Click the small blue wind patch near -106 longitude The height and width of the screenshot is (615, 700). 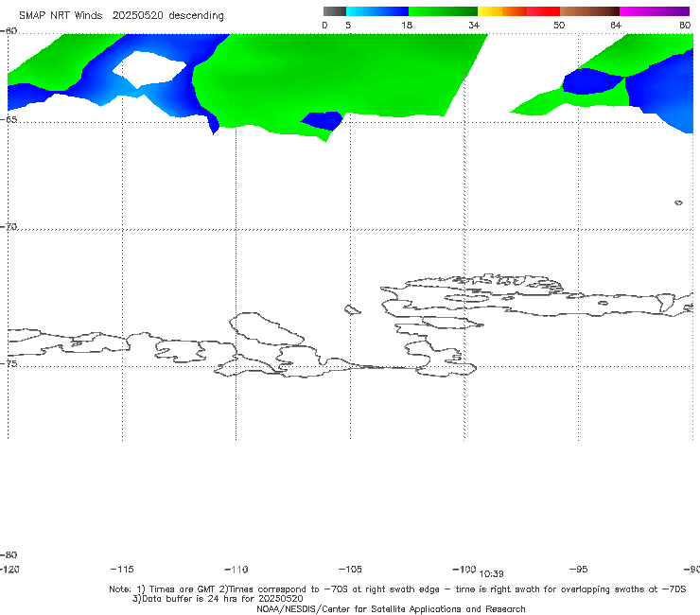[x=324, y=120]
